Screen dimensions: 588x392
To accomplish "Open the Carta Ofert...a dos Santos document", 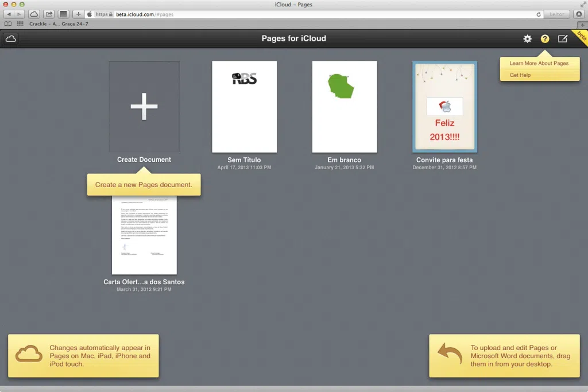I will [144, 234].
